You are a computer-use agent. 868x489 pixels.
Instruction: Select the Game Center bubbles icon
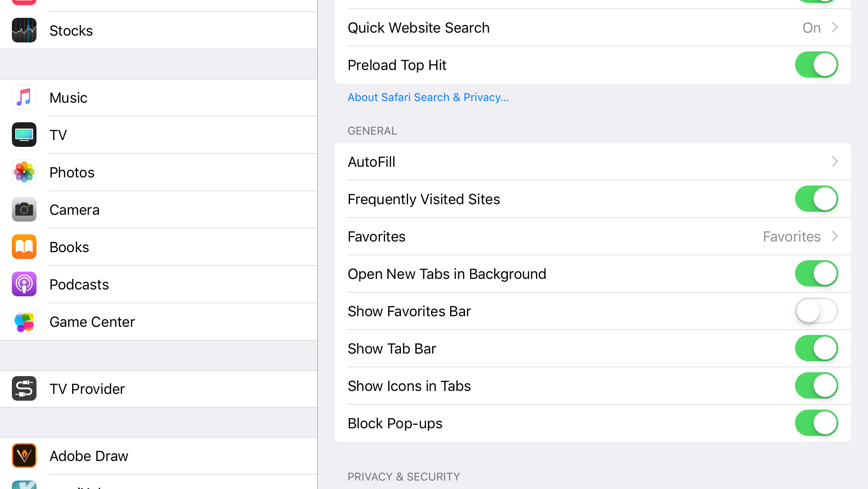[x=24, y=321]
